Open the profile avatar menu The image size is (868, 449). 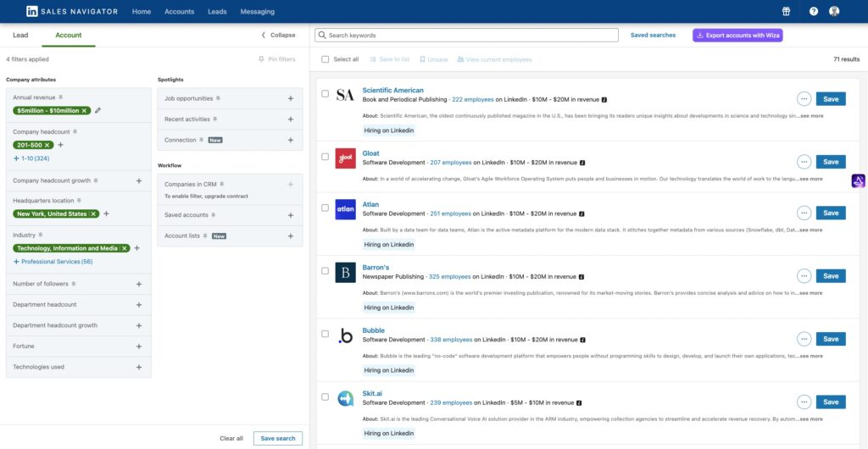click(x=834, y=11)
